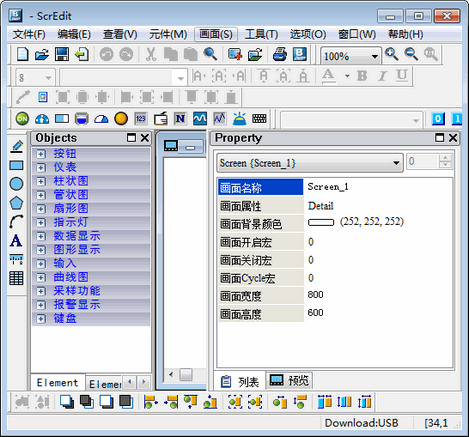The height and width of the screenshot is (437, 469).
Task: Click the 100% zoom level dropdown
Action: pos(351,56)
